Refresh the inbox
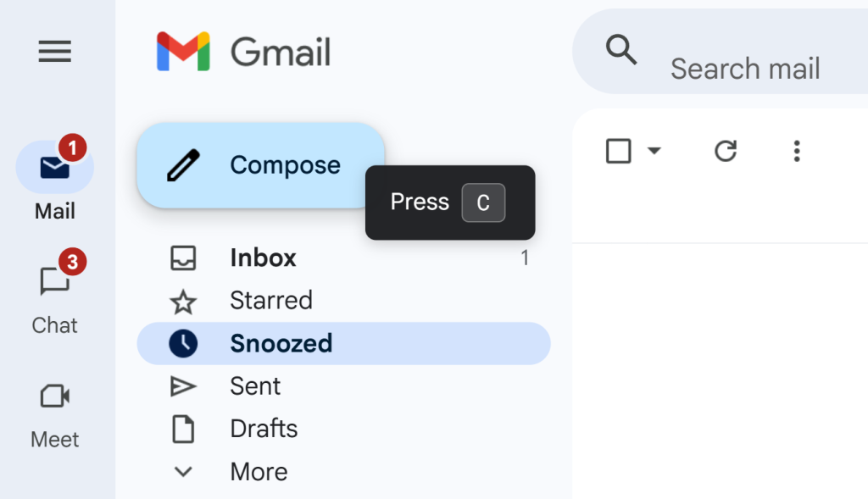 tap(725, 151)
